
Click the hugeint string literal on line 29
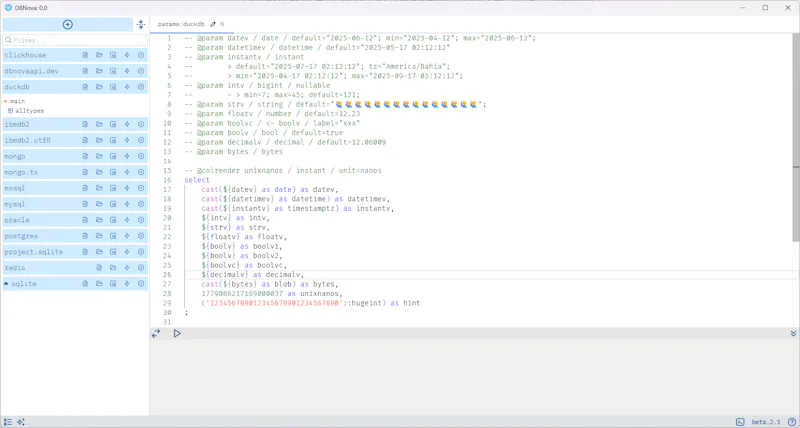273,303
